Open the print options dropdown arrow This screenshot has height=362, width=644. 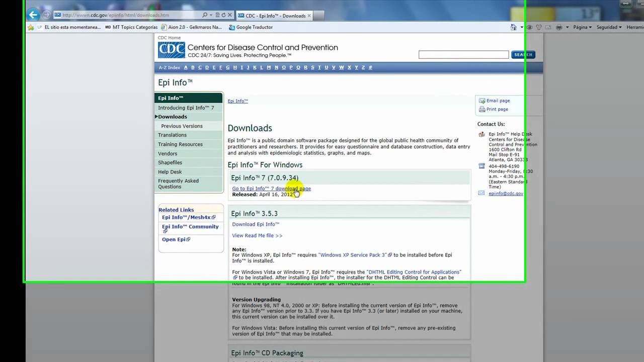coord(567,27)
